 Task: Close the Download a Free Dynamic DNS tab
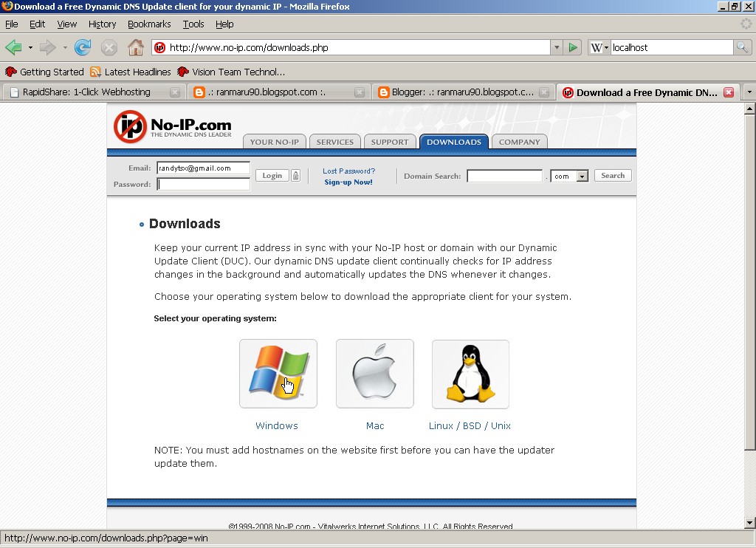point(729,92)
